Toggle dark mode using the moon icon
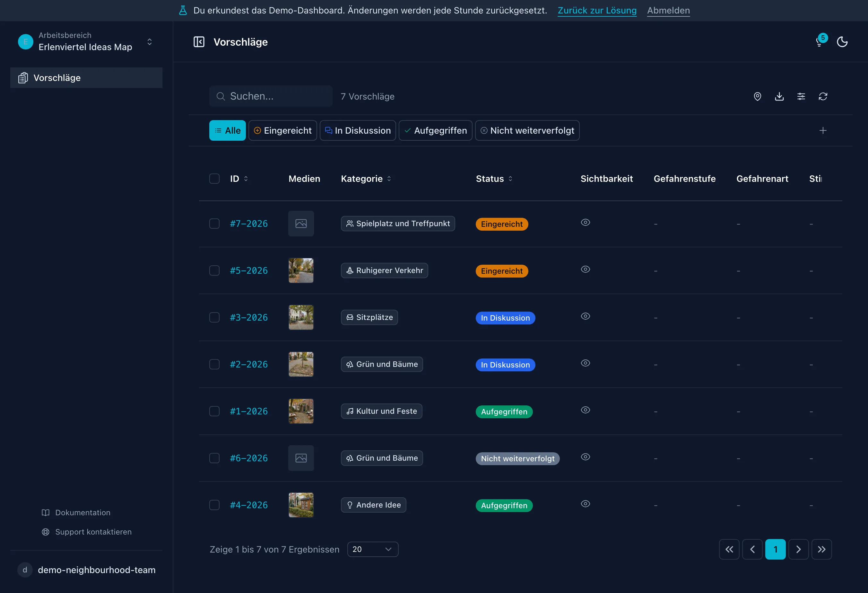868x593 pixels. [842, 42]
